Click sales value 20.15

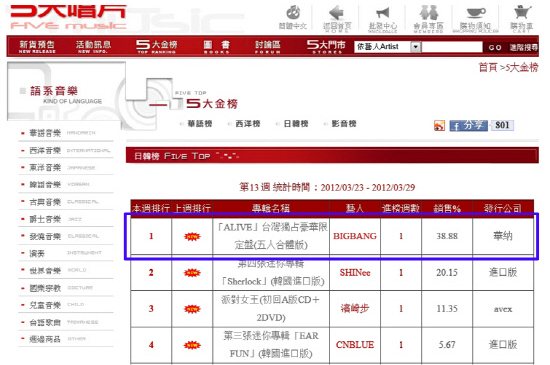(447, 273)
